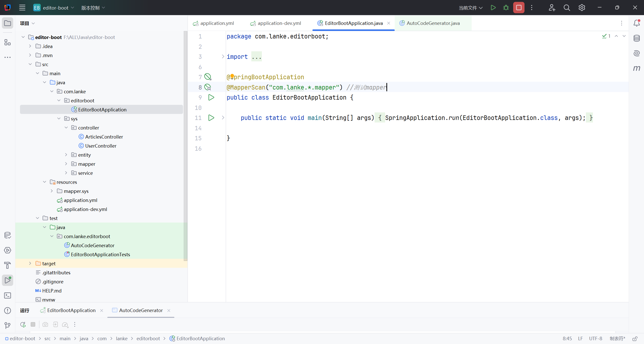Open the Code With Me user icon
Image resolution: width=644 pixels, height=344 pixels.
(x=552, y=8)
